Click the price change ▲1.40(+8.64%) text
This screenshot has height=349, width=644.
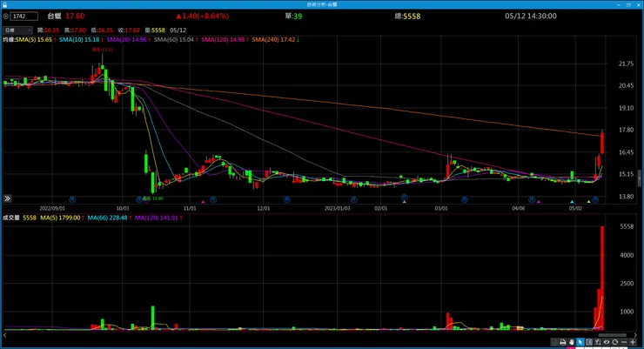pos(203,16)
